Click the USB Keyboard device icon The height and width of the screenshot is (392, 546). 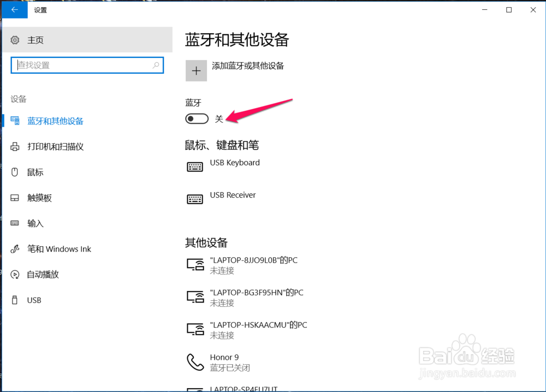point(195,167)
